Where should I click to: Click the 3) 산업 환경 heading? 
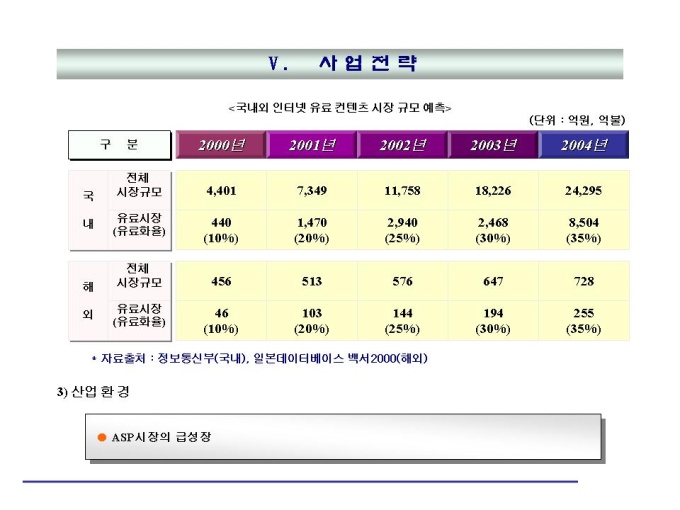[x=93, y=392]
